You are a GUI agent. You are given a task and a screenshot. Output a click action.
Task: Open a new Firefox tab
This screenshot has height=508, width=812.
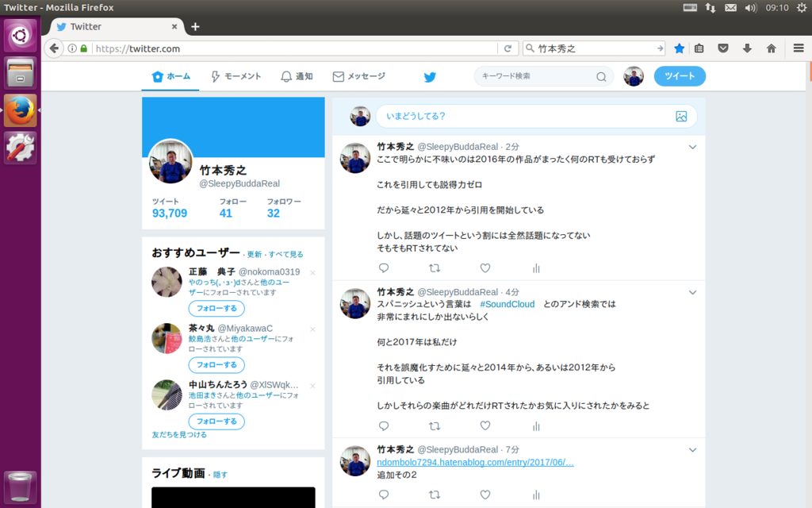click(195, 26)
